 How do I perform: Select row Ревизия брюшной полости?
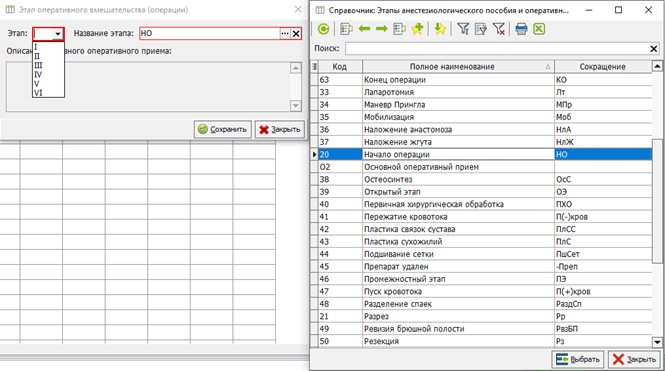click(x=481, y=329)
